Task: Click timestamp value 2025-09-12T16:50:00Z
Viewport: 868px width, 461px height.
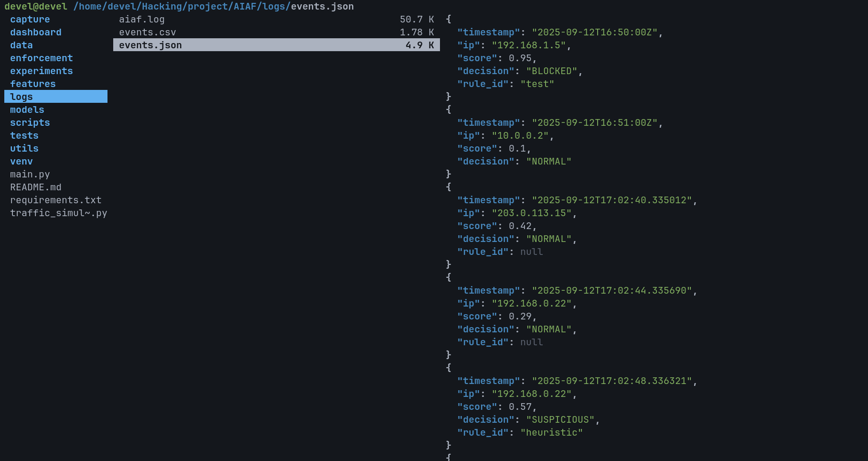Action: pyautogui.click(x=595, y=33)
